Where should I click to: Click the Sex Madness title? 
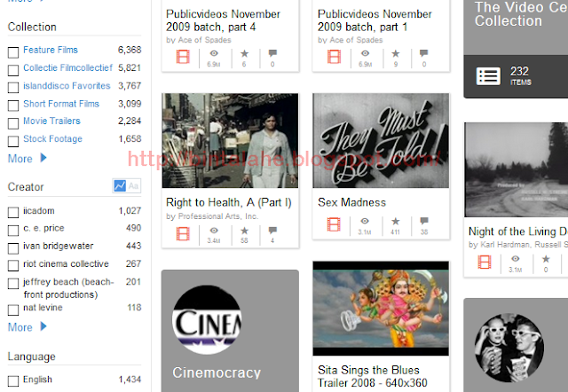point(351,202)
